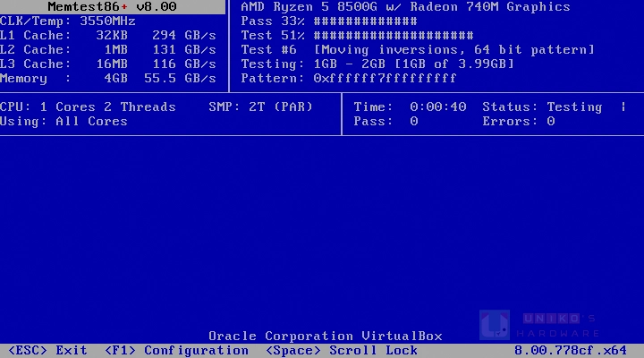This screenshot has width=644, height=358.
Task: Click the <ESC> Exit option
Action: coord(47,351)
